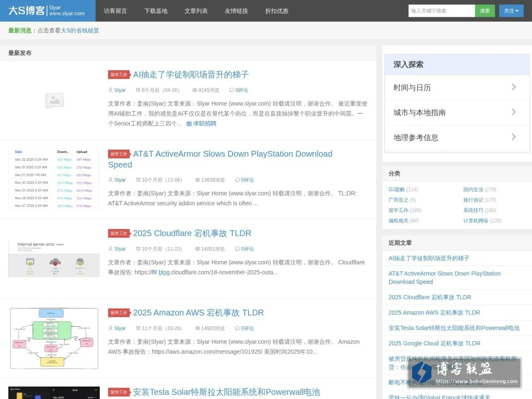Open AWS diagram thumbnail
This screenshot has height=399, width=532.
click(54, 338)
